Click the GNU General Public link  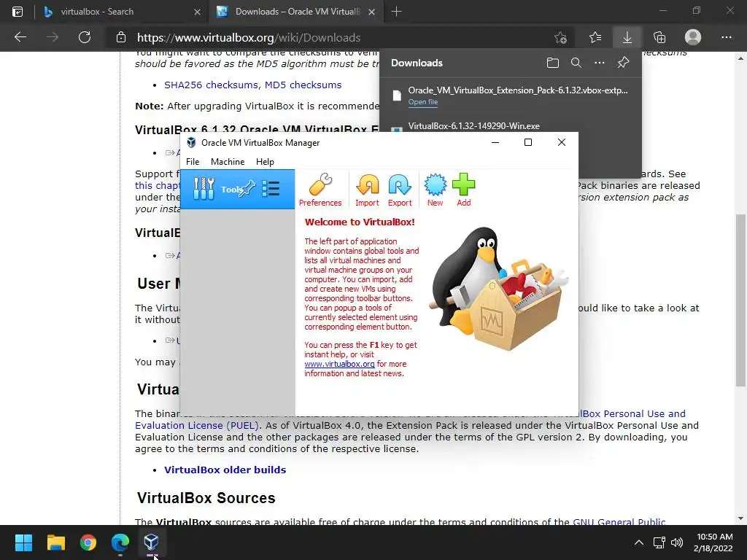point(619,522)
